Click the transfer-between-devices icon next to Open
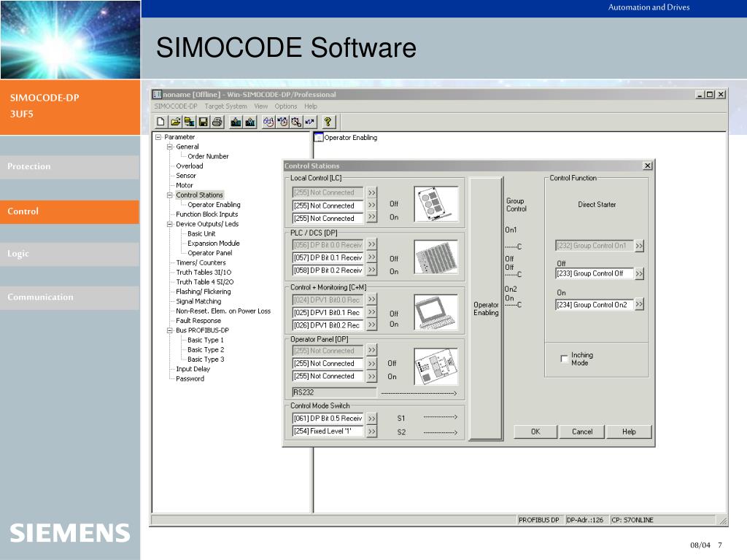Image resolution: width=747 pixels, height=560 pixels. click(x=189, y=122)
